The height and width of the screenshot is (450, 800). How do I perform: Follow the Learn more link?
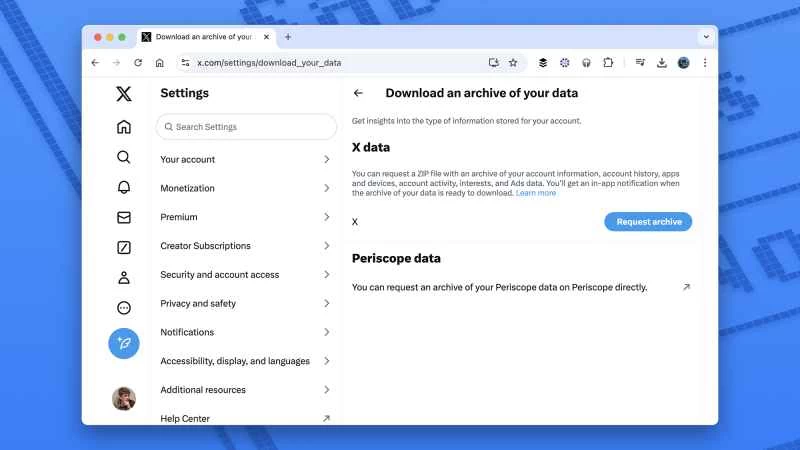coord(536,193)
